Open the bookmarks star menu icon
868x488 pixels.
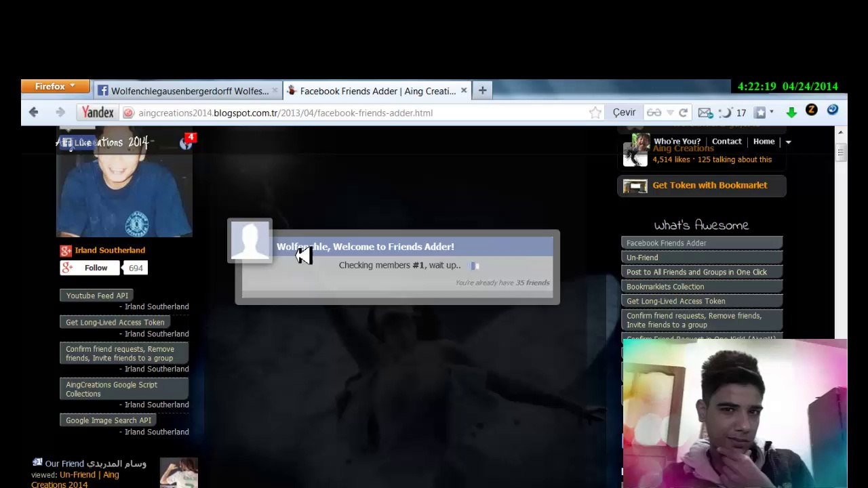pos(760,113)
